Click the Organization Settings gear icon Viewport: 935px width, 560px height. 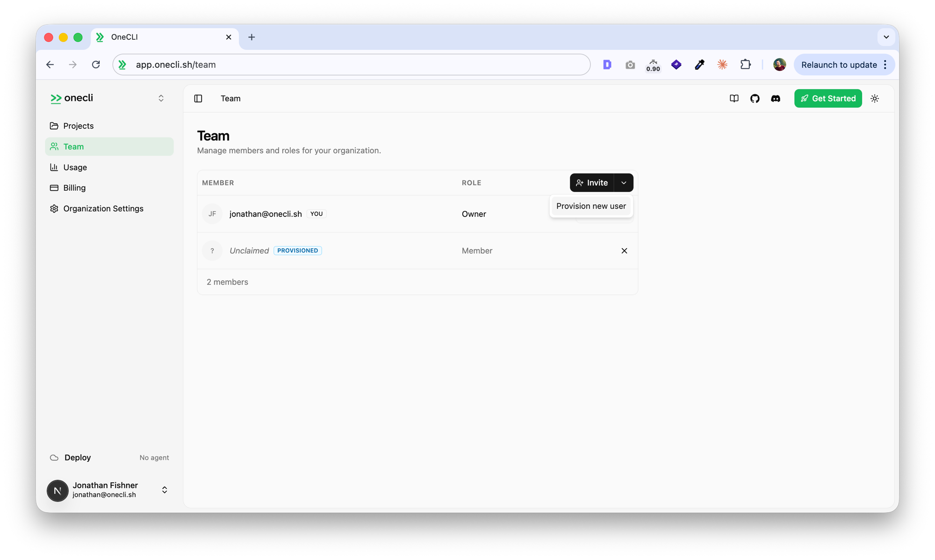click(54, 208)
